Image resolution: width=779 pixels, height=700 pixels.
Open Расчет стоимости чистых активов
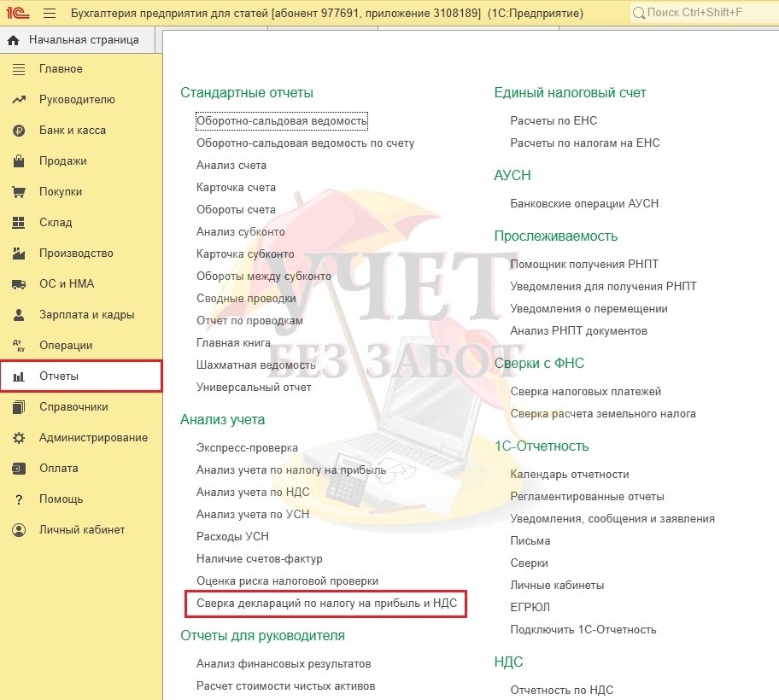(285, 686)
